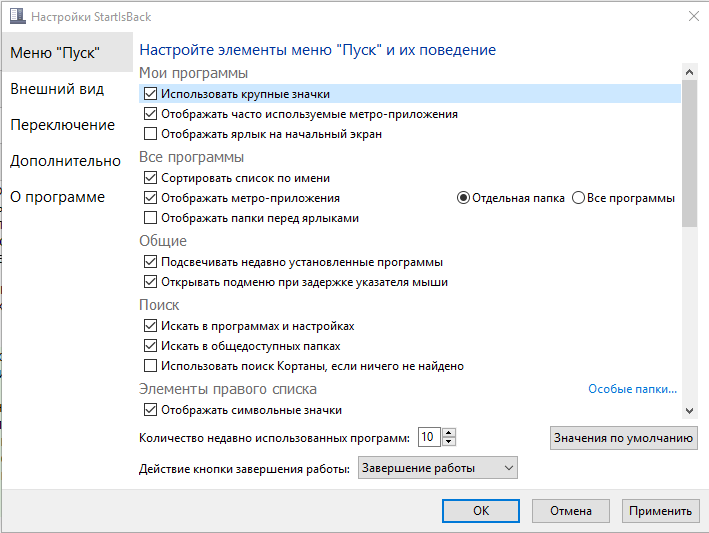
Task: Click the recent programs count field
Action: pos(429,437)
